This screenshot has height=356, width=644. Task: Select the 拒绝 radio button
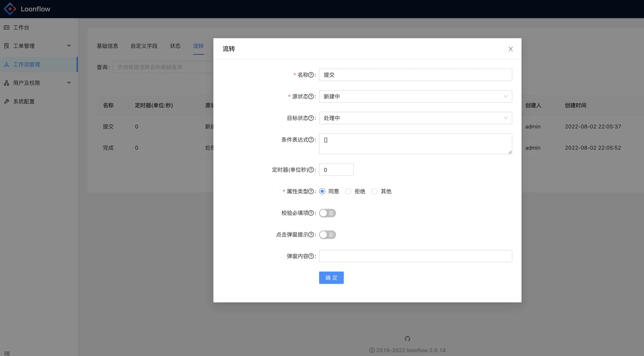pos(348,191)
